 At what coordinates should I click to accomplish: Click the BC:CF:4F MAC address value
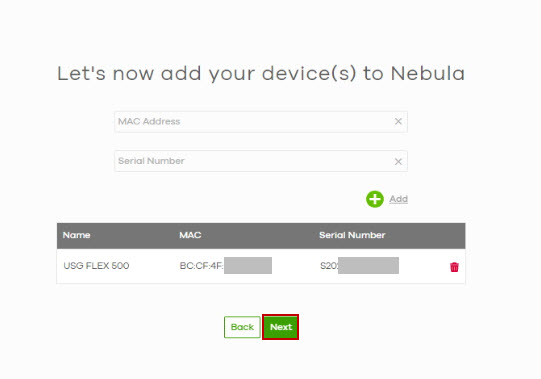point(201,266)
